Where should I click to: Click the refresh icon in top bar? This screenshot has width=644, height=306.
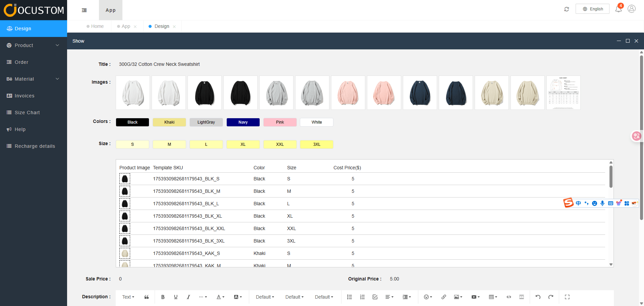point(567,9)
